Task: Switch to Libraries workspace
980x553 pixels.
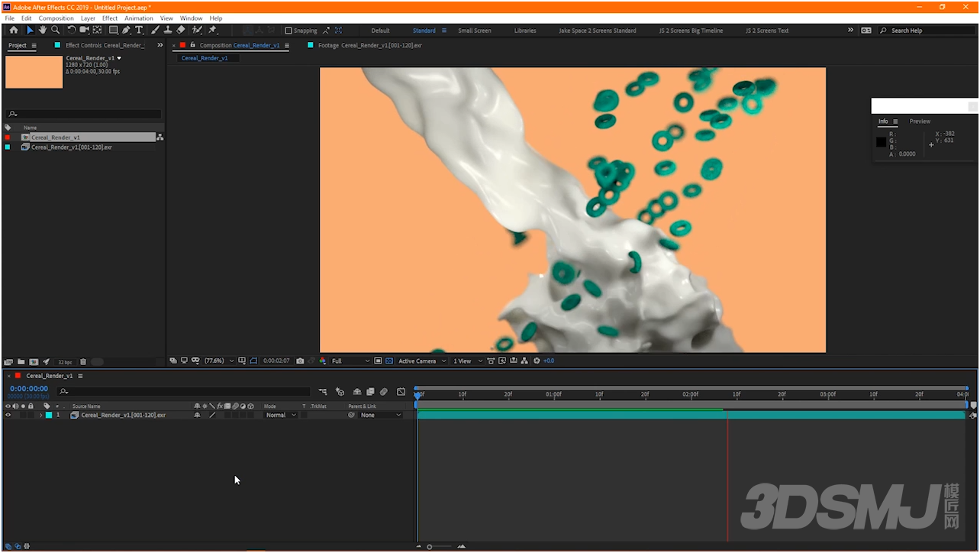Action: [525, 31]
